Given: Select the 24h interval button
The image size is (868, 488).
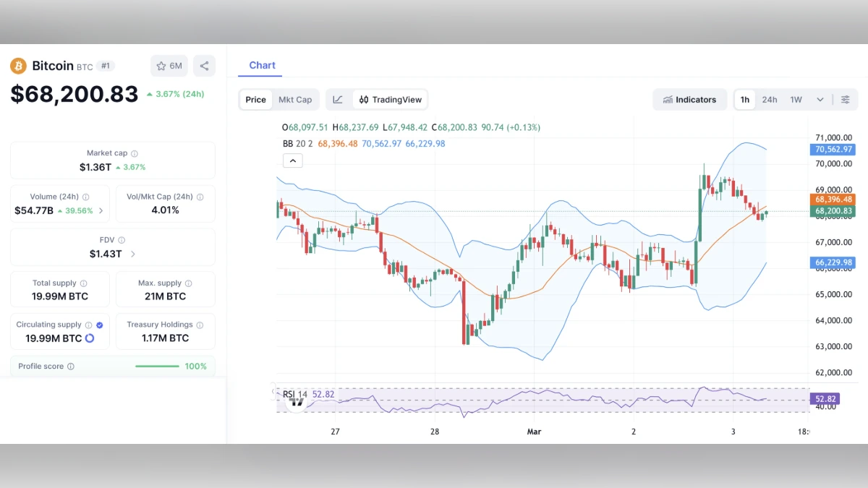Looking at the screenshot, I should coord(769,99).
